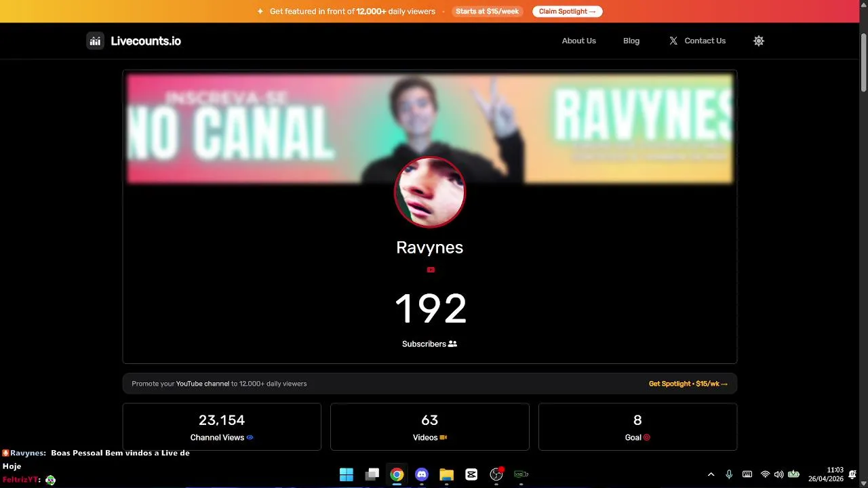Click the FeltrizYT chat username
Screen dimensions: 868x488
[x=21, y=479]
